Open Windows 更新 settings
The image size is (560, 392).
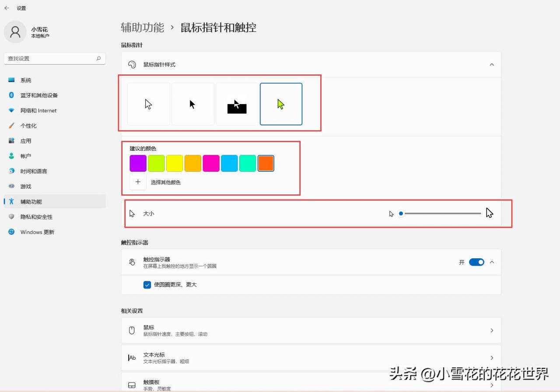point(55,232)
